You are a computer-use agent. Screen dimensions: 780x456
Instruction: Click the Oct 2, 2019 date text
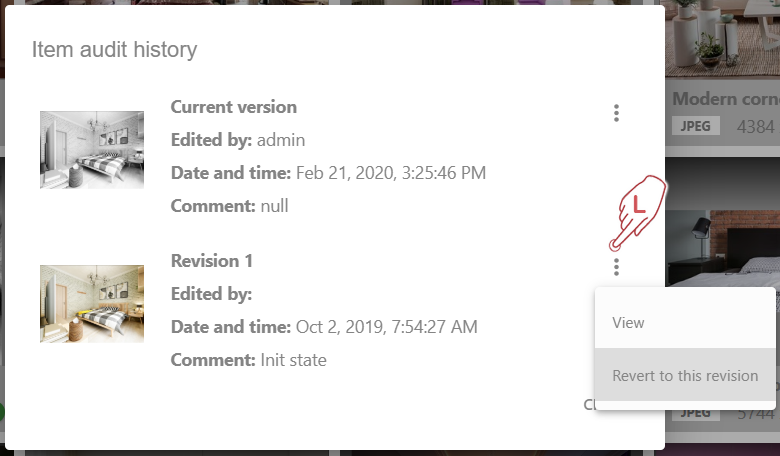point(387,327)
